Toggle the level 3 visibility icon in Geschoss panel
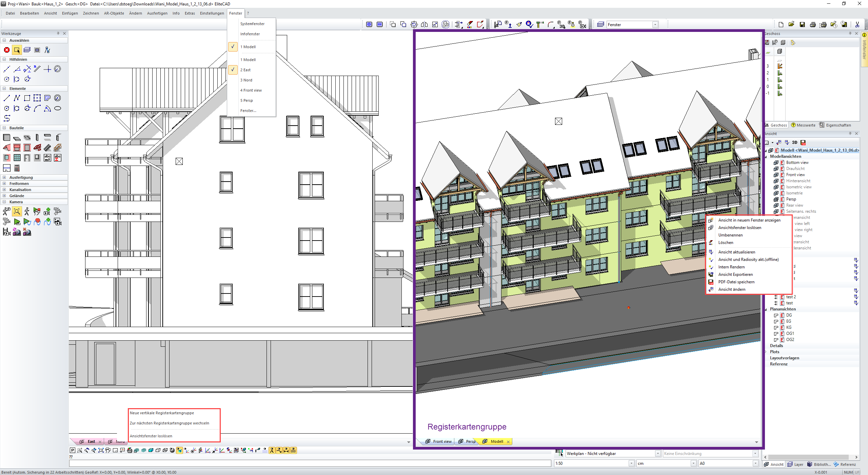This screenshot has height=475, width=868. tap(780, 66)
